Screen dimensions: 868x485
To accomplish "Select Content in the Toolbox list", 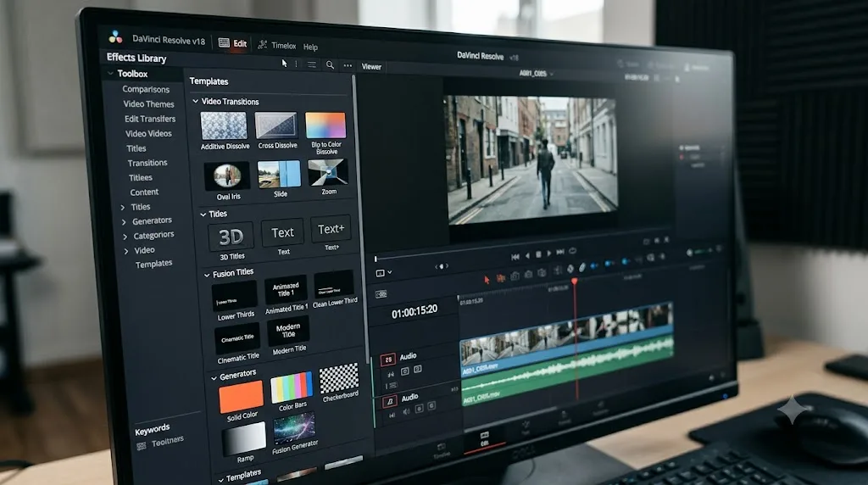I will 144,192.
